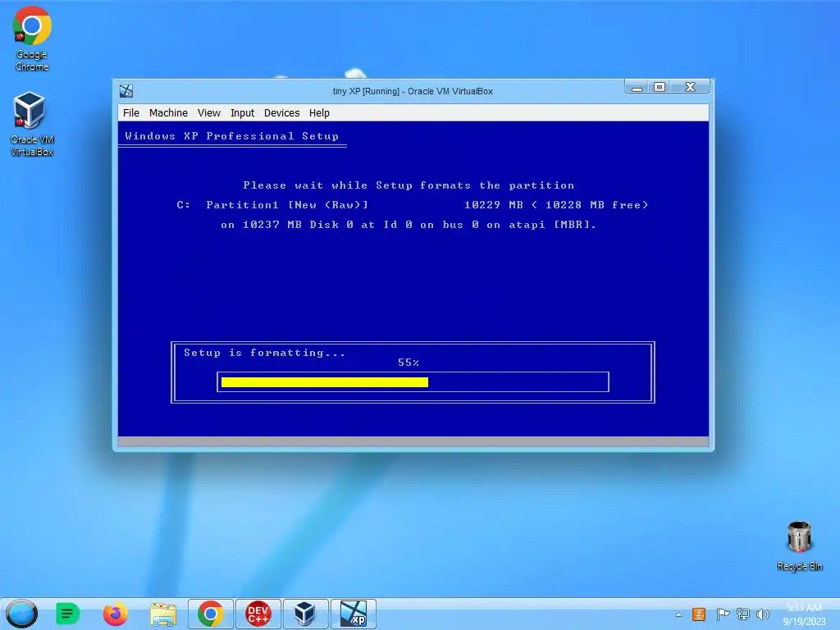
Task: Show hidden tray icons arrow
Action: pyautogui.click(x=678, y=614)
